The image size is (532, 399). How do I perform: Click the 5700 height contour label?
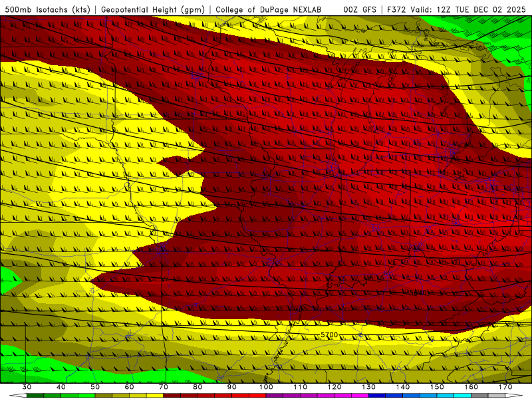pos(329,335)
